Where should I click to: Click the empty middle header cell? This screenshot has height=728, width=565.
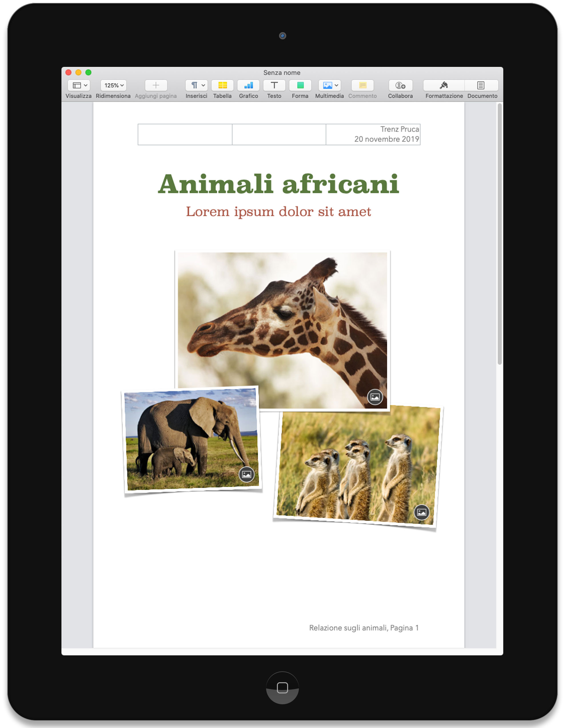pyautogui.click(x=279, y=134)
